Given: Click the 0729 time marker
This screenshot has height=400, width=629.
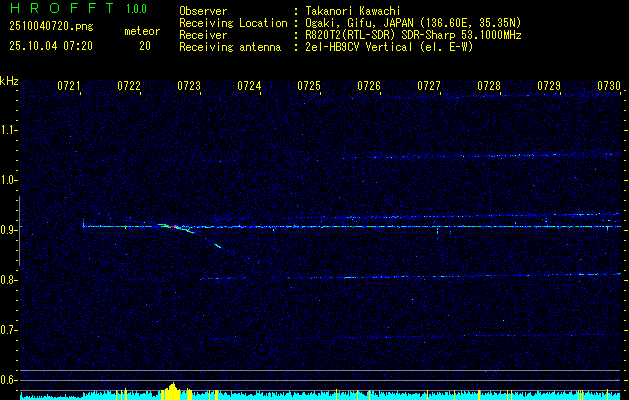Looking at the screenshot, I should click(x=549, y=86).
